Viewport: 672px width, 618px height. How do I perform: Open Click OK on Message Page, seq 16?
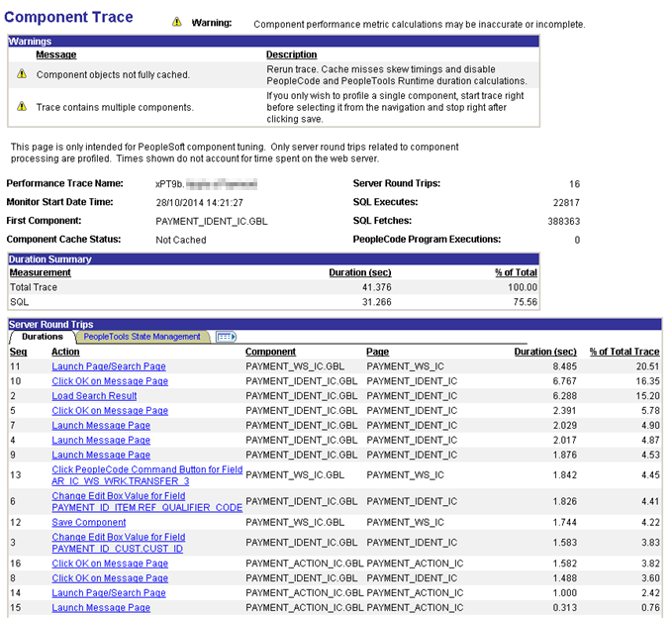tap(110, 564)
